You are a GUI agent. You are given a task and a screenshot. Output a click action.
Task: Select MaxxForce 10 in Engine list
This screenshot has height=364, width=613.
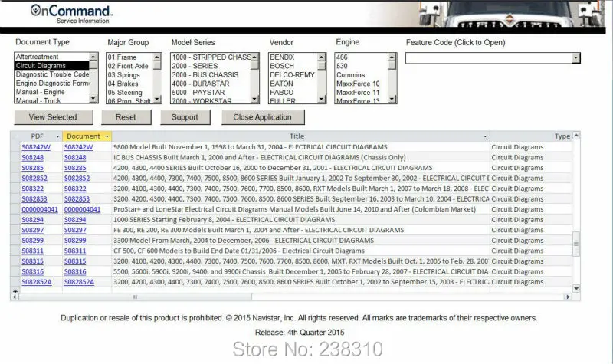pyautogui.click(x=362, y=84)
